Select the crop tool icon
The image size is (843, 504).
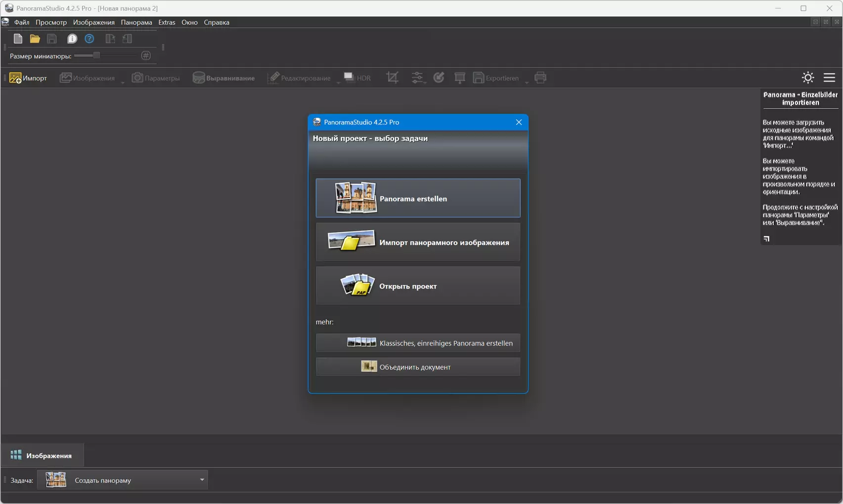pyautogui.click(x=393, y=78)
